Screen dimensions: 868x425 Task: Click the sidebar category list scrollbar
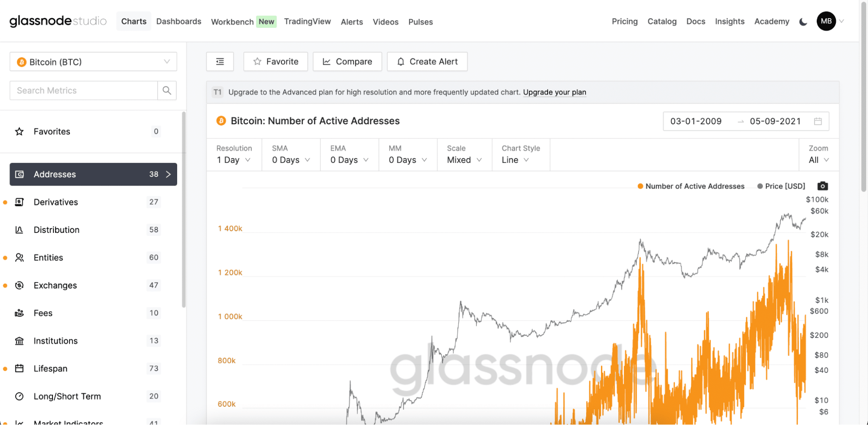coord(184,209)
